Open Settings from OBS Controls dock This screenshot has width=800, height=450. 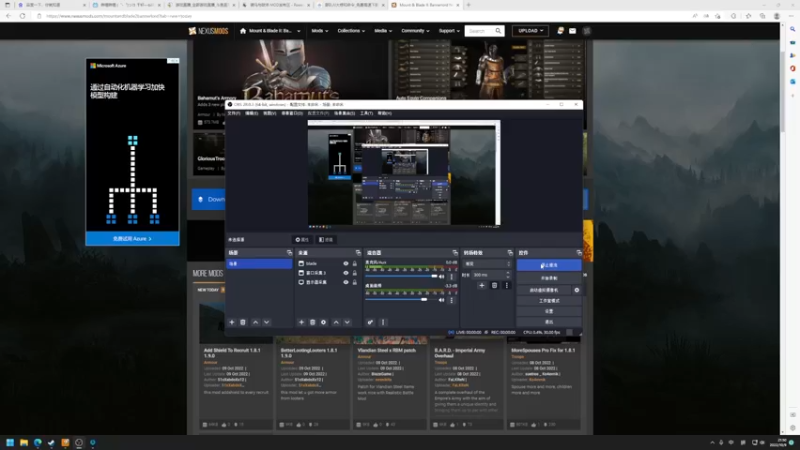[x=549, y=311]
